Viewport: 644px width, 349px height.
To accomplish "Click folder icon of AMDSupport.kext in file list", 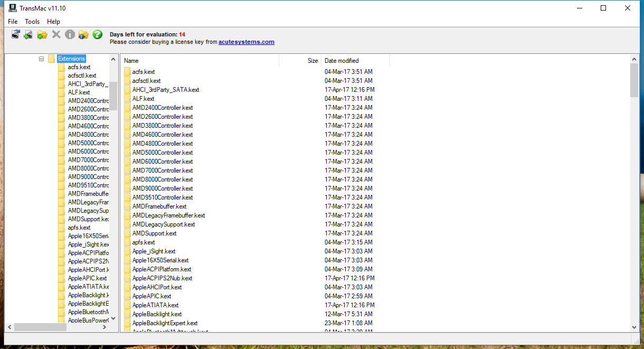I will coord(127,233).
